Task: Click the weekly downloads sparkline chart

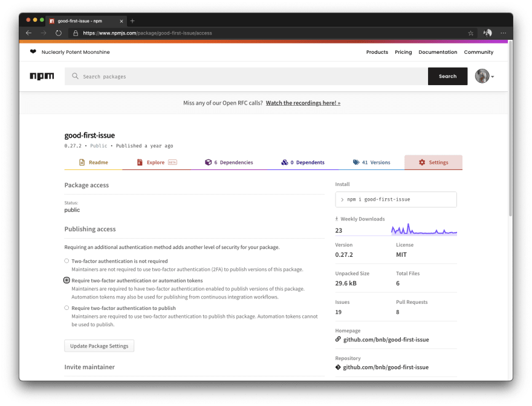Action: (424, 229)
